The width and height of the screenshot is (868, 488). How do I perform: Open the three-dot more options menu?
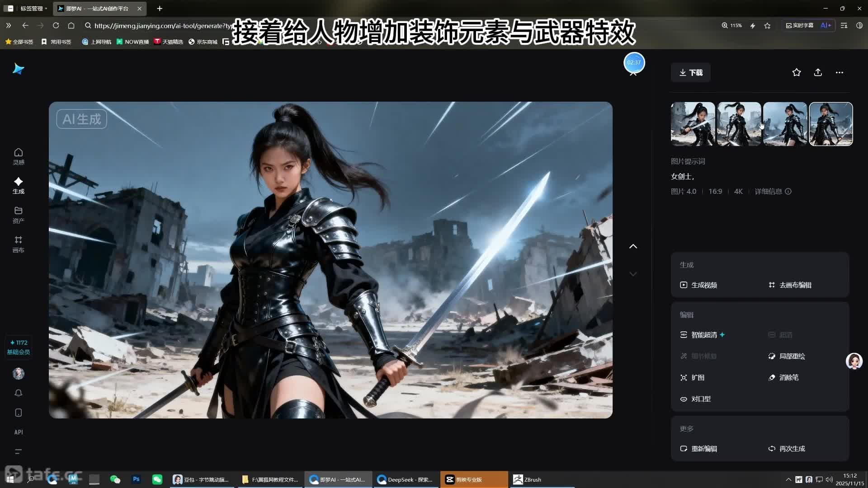point(840,72)
